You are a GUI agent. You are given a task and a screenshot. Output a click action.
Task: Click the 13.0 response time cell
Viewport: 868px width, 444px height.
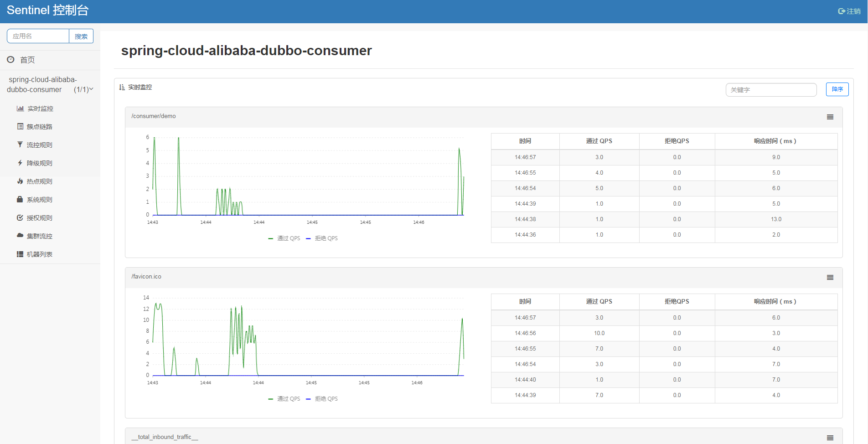[776, 219]
